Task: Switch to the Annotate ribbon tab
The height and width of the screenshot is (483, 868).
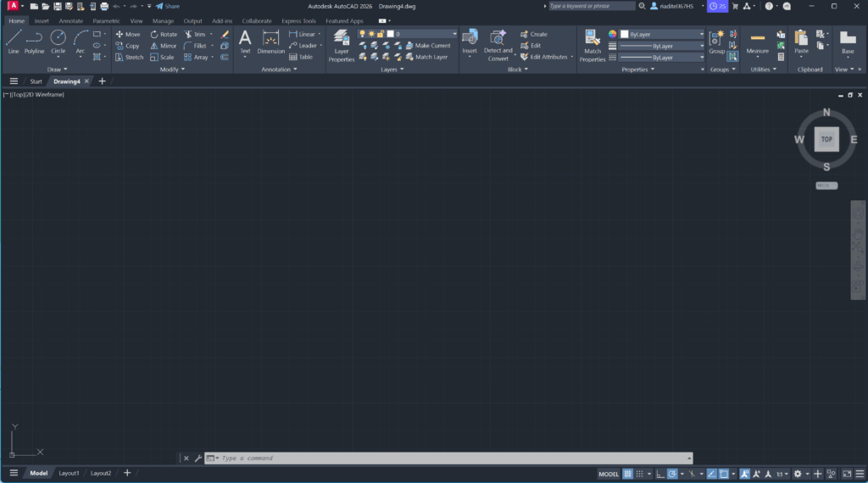Action: (x=71, y=21)
